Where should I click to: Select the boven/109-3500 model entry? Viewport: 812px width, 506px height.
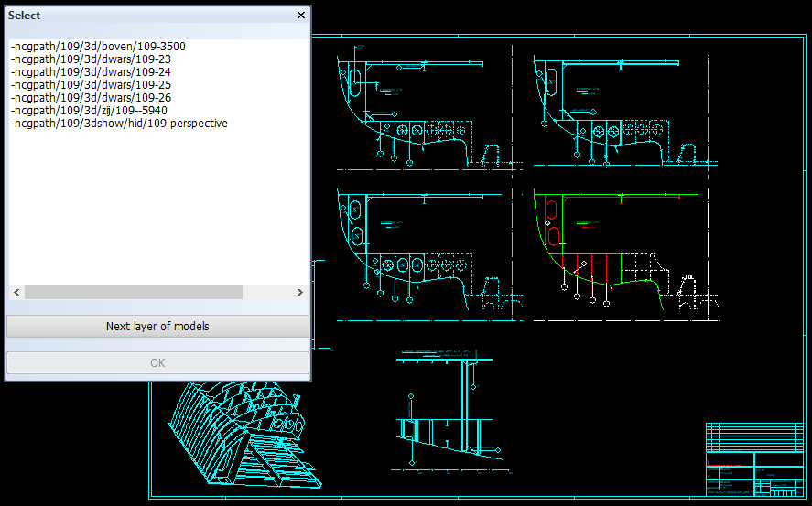98,47
